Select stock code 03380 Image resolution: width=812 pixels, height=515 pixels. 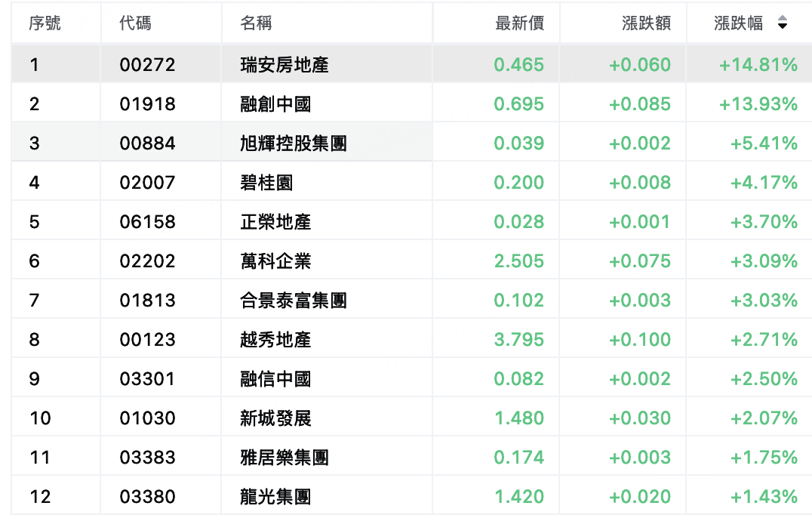coord(148,497)
